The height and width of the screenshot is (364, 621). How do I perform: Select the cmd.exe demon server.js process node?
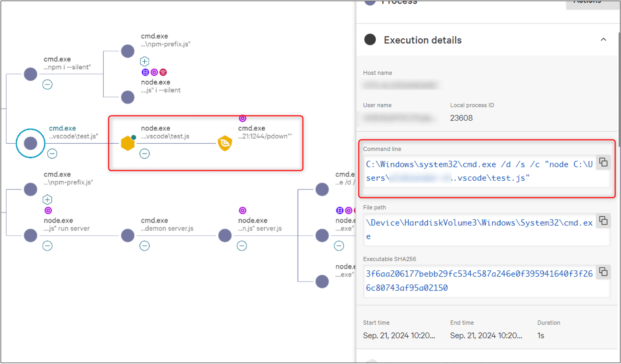click(x=127, y=235)
